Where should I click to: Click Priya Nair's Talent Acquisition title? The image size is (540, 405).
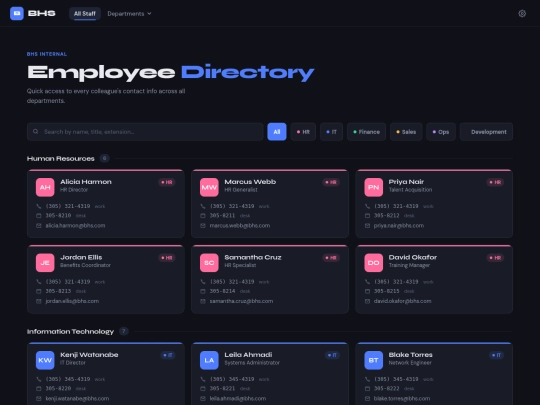[410, 190]
